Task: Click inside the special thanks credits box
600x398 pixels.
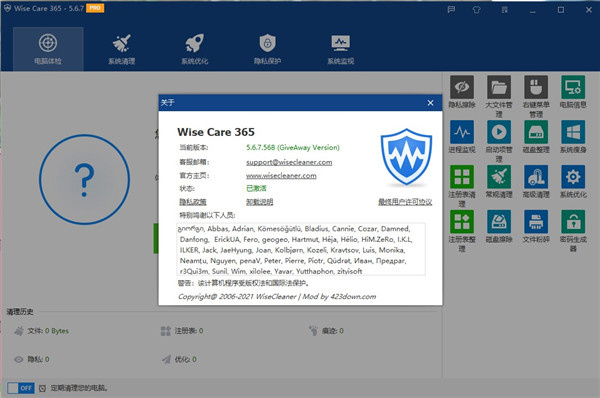Action: click(301, 249)
